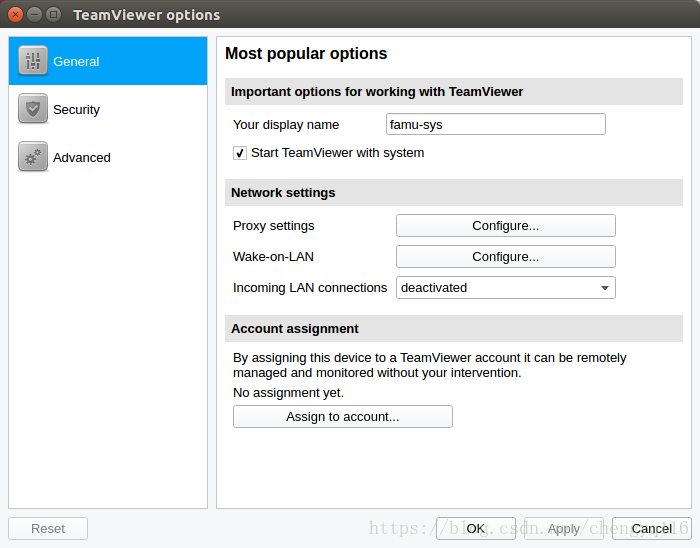Click the Security shield icon
Image resolution: width=700 pixels, height=548 pixels.
tap(33, 108)
